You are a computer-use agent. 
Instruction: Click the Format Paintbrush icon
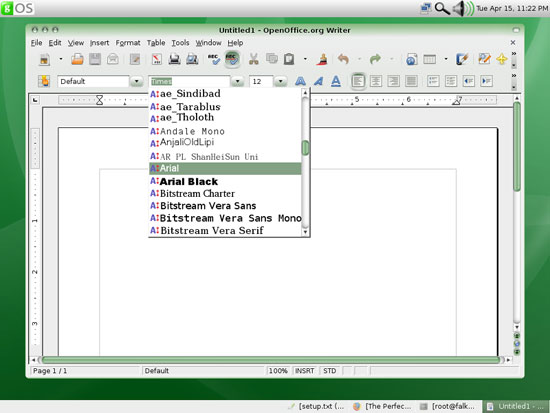(322, 59)
